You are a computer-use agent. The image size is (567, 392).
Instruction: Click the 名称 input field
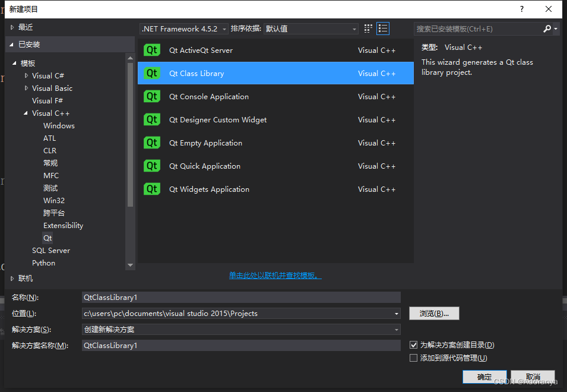coord(241,297)
